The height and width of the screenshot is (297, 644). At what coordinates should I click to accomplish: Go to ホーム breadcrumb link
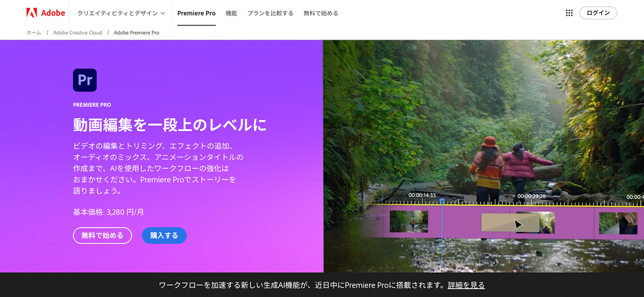click(33, 33)
